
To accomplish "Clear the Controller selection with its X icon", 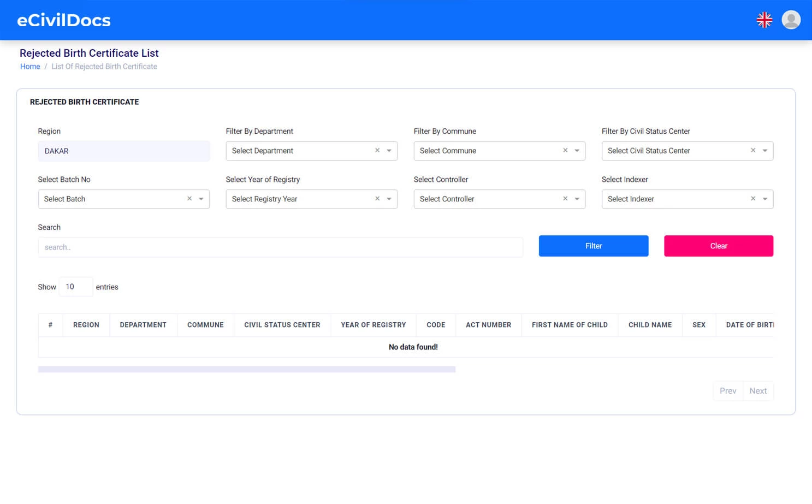I will coord(565,199).
